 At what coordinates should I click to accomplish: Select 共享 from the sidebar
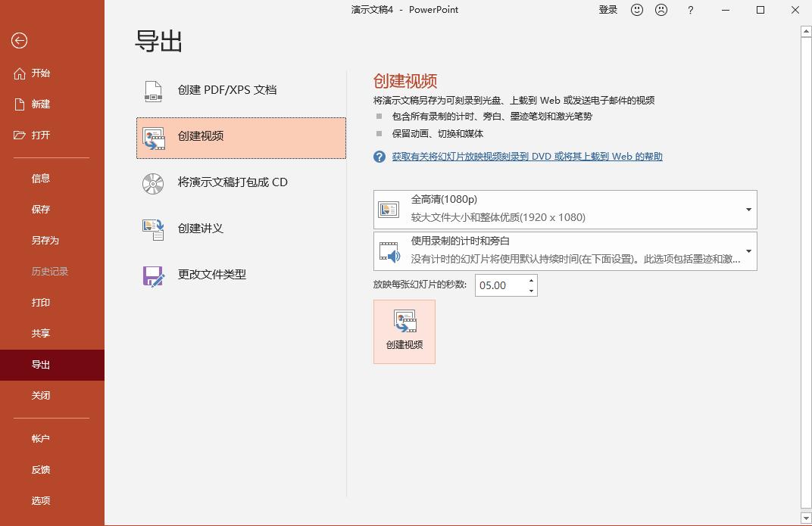pyautogui.click(x=41, y=333)
